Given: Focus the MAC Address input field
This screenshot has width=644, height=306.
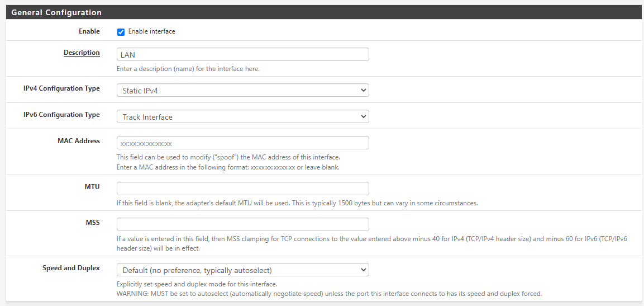Looking at the screenshot, I should 243,143.
